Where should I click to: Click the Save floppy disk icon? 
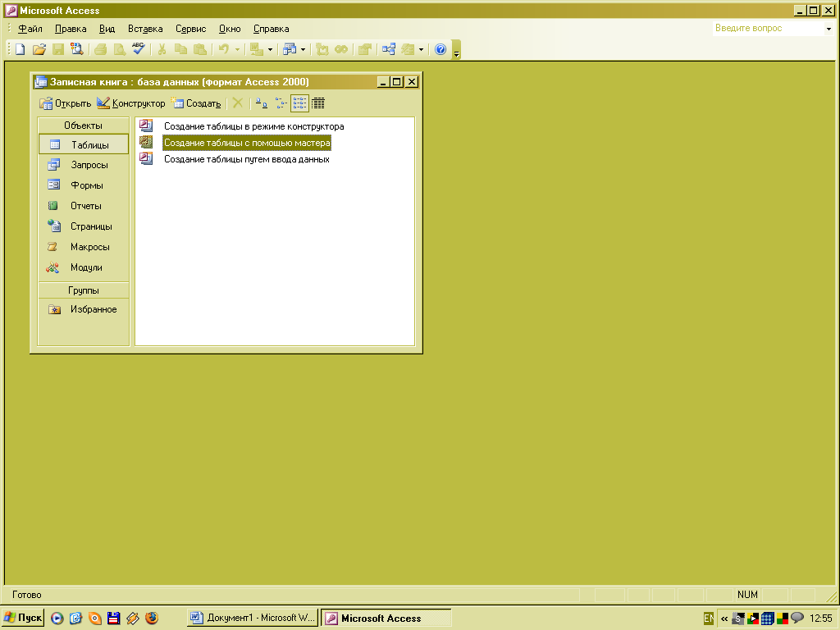(x=58, y=49)
